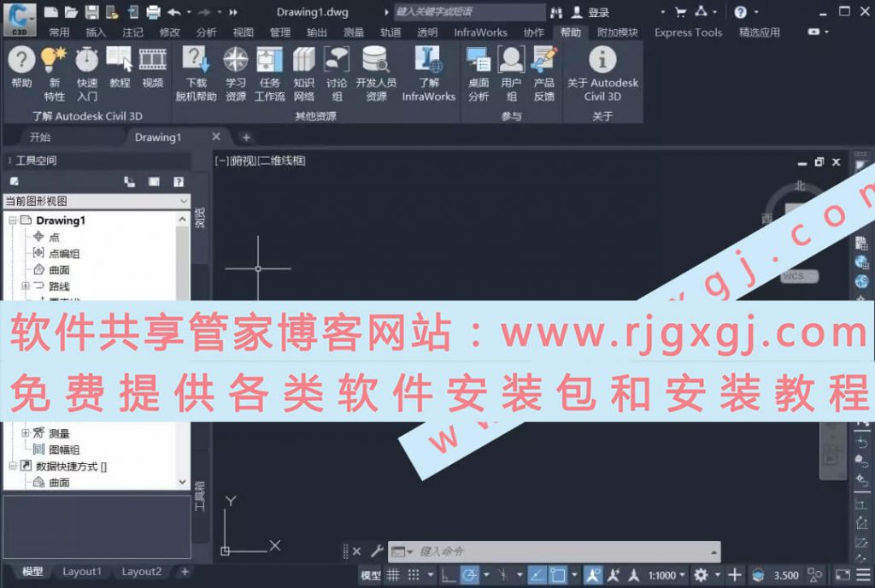Add new layout with plus button

(x=185, y=572)
